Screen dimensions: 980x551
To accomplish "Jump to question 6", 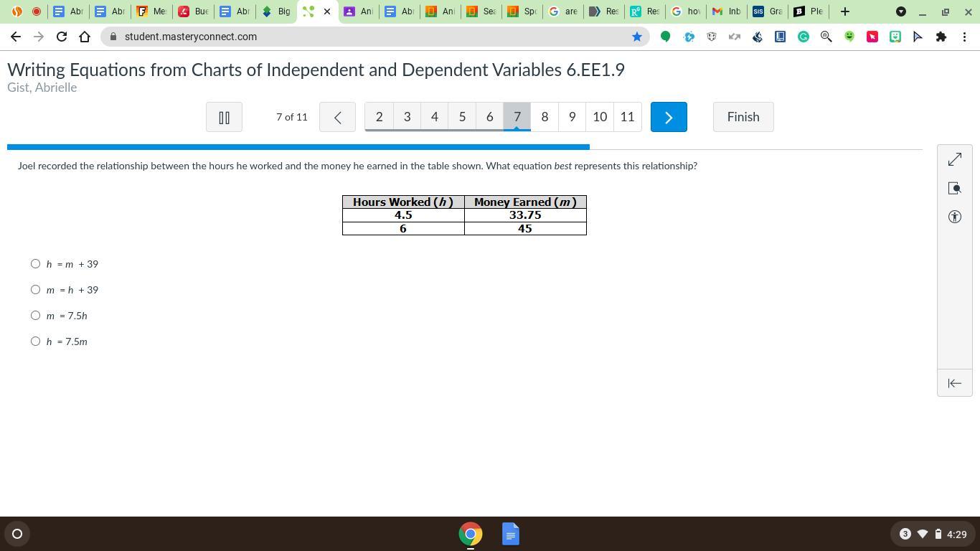I will 489,117.
